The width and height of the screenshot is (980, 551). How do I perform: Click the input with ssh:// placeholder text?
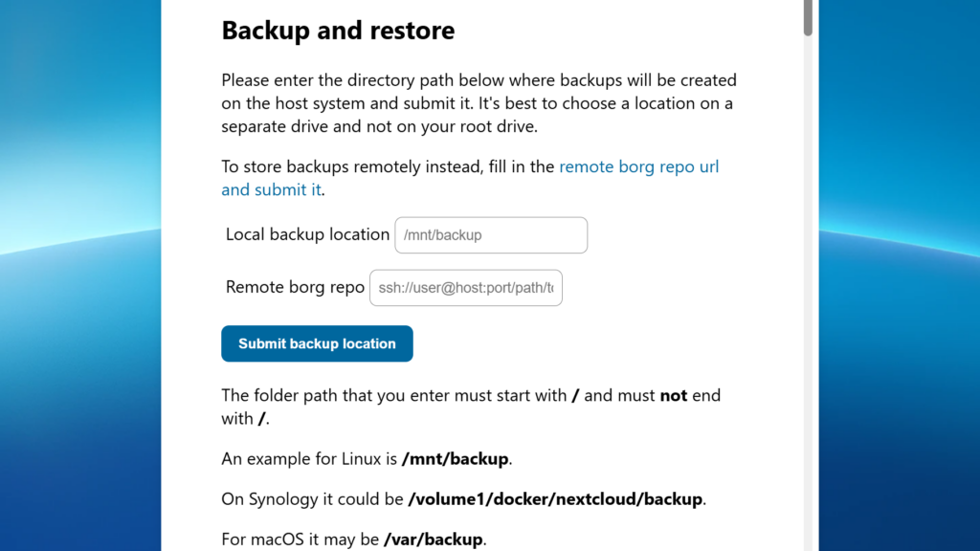(x=465, y=287)
